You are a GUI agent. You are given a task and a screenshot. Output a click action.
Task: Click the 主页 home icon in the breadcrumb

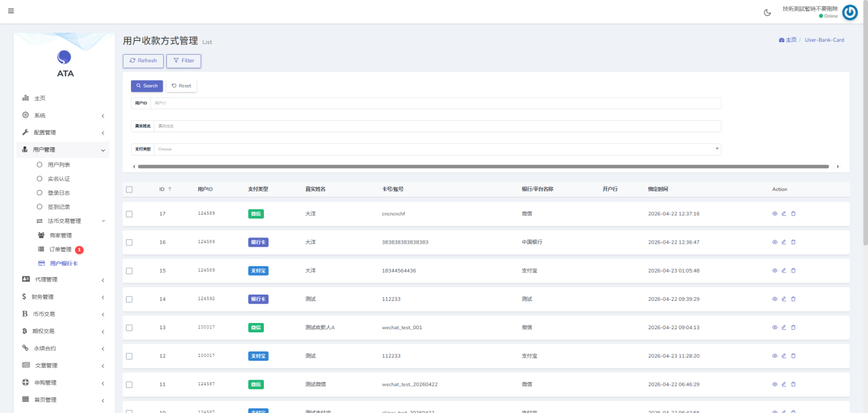[787, 40]
